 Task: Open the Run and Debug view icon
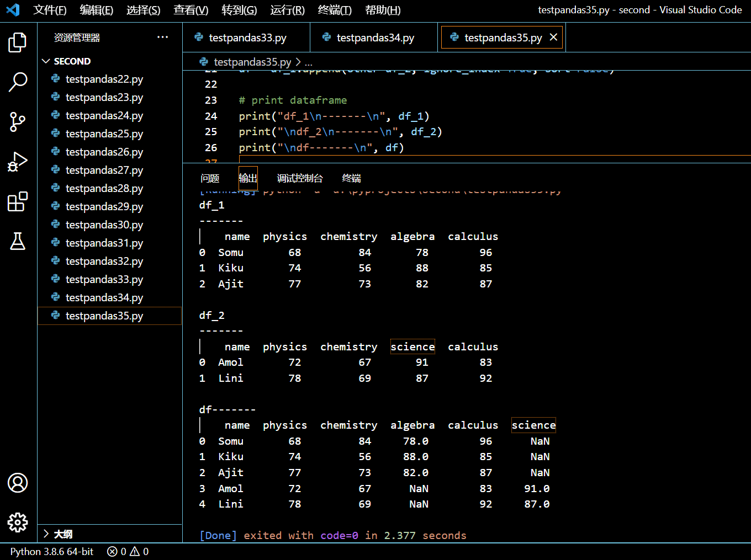pyautogui.click(x=18, y=162)
